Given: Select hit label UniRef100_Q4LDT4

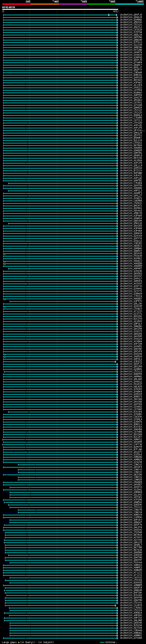Looking at the screenshot, I should 131,527.
